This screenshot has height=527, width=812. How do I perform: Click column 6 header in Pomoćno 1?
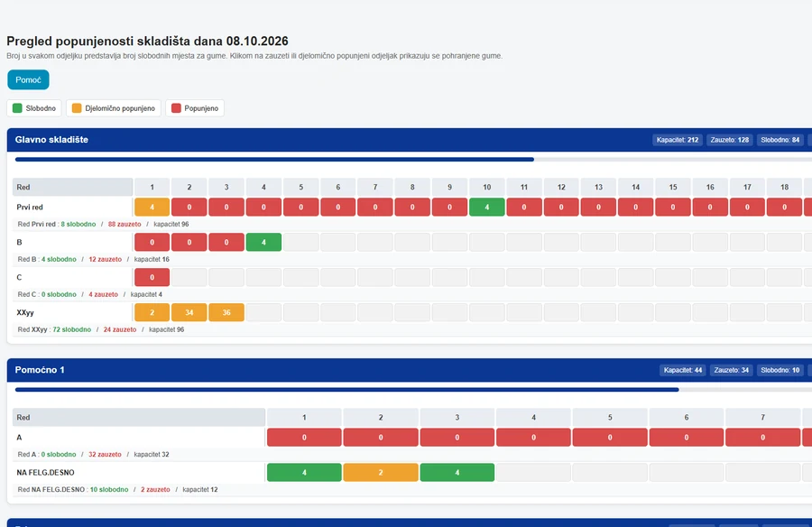coord(687,417)
